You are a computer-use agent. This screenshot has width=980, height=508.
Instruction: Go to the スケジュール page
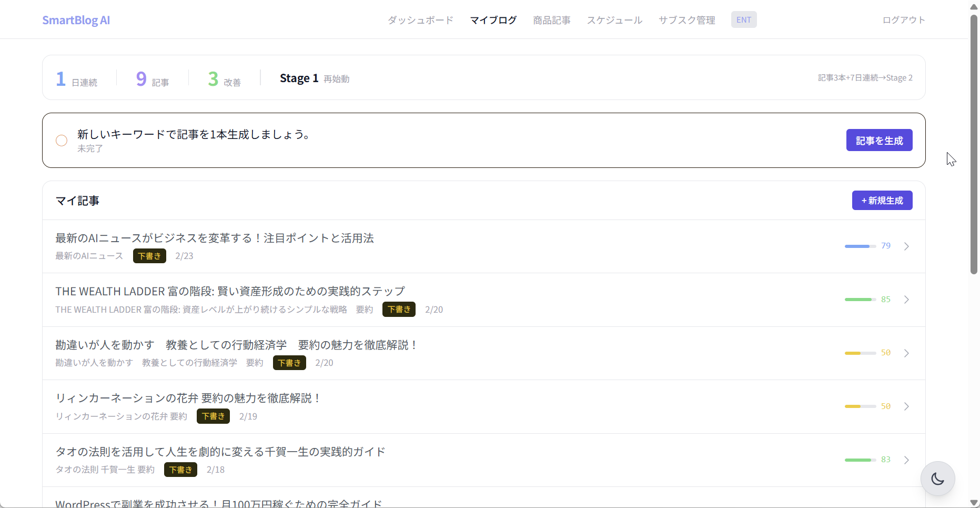pos(614,20)
